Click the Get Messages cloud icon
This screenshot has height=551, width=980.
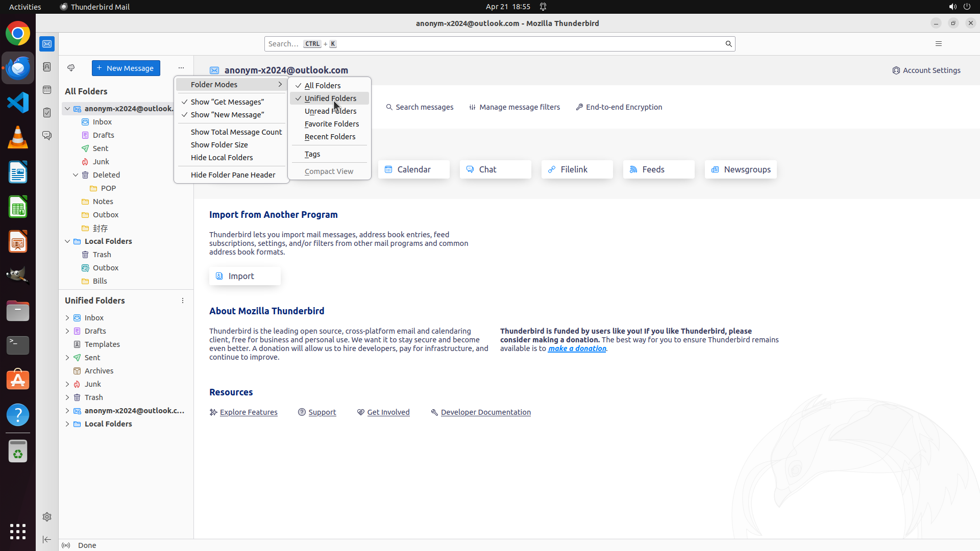71,68
